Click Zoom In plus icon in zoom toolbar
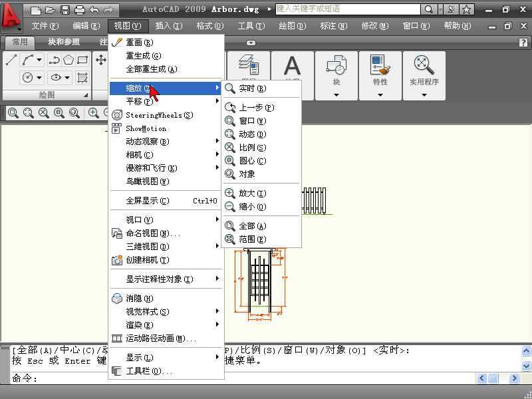 tap(93, 112)
